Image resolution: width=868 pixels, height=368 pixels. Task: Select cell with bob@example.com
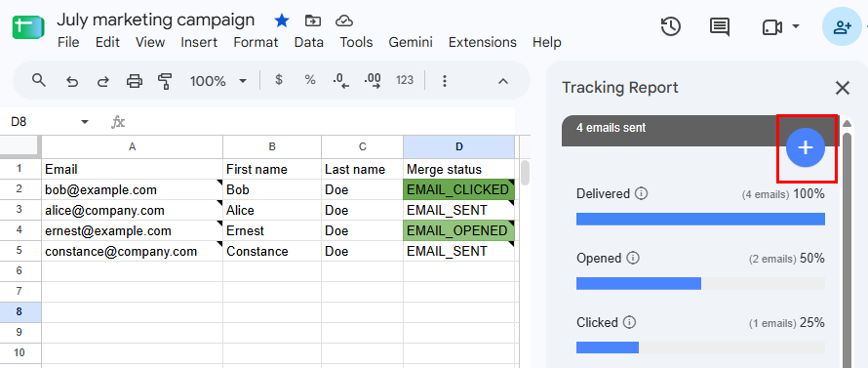133,189
